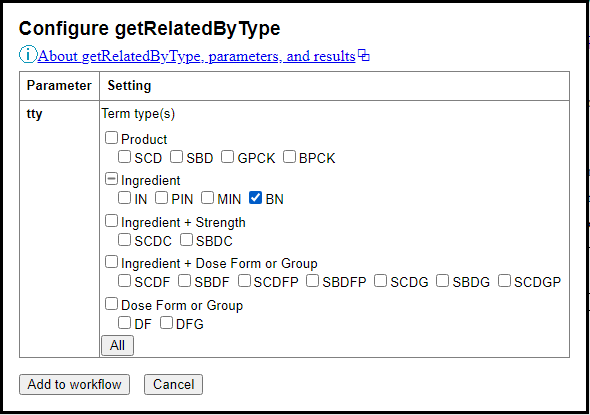Screen dimensions: 590x415
Task: Check the SCDGP term type
Action: pyautogui.click(x=504, y=281)
